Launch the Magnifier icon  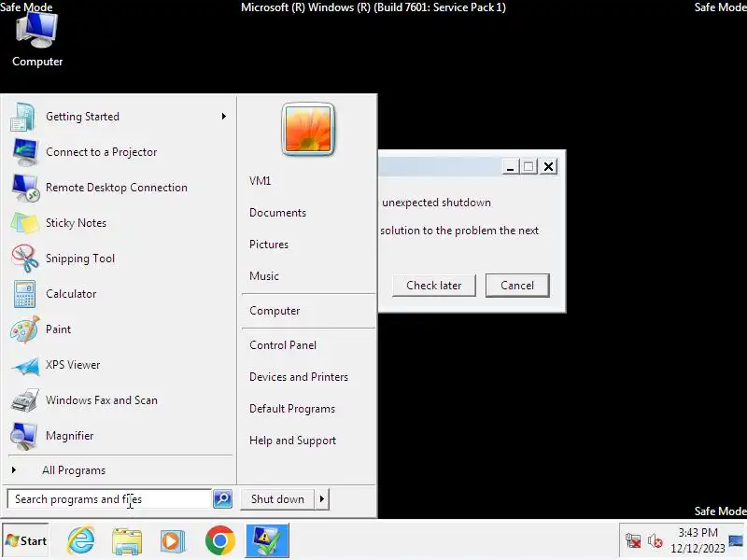pos(23,436)
